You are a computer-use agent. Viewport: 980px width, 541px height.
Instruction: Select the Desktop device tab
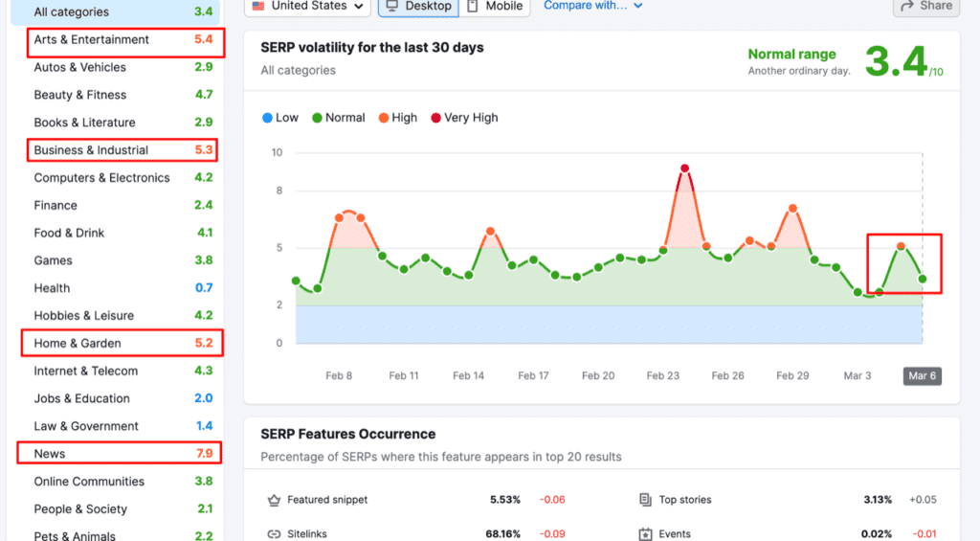pyautogui.click(x=418, y=6)
